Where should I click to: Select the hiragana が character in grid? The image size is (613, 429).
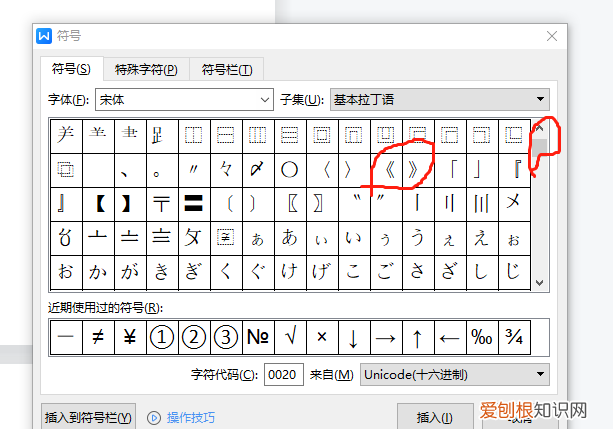tap(131, 272)
